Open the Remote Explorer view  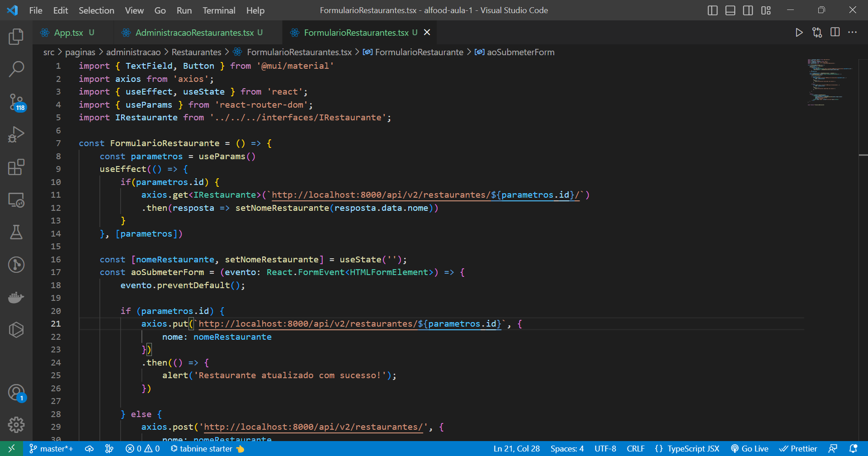point(16,199)
